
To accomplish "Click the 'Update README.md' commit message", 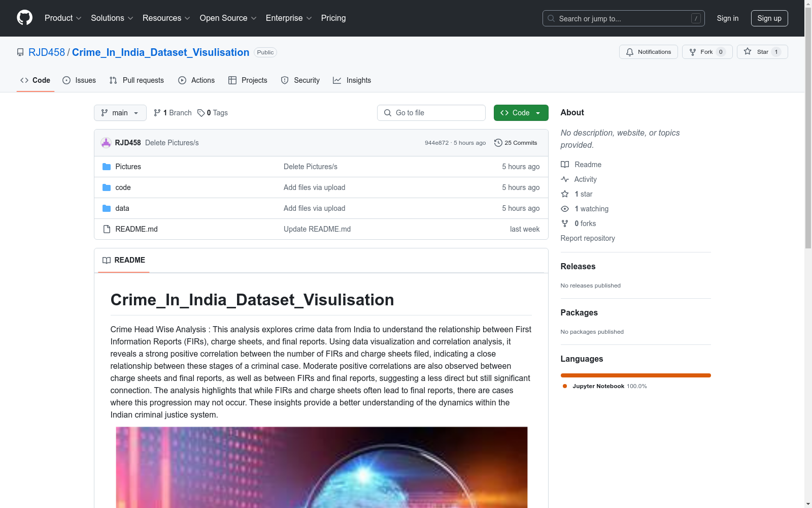I will pos(317,229).
